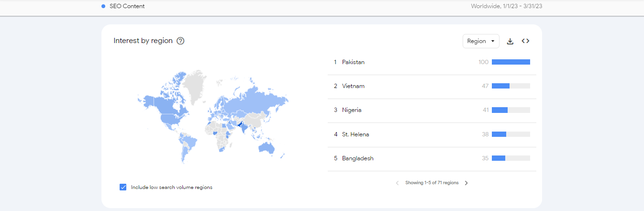This screenshot has height=211, width=644.
Task: Click the Include low search volume regions label
Action: coord(172,187)
